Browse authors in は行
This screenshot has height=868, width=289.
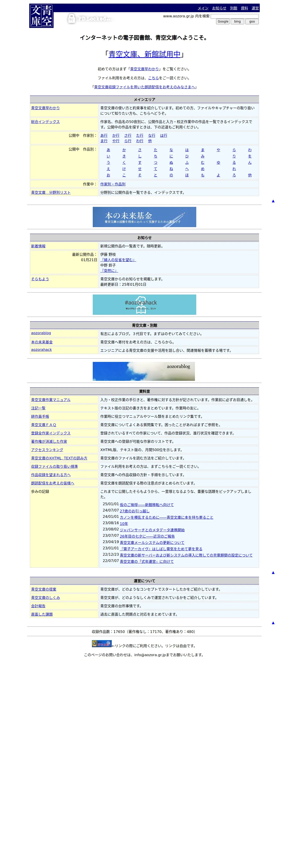[x=163, y=135]
